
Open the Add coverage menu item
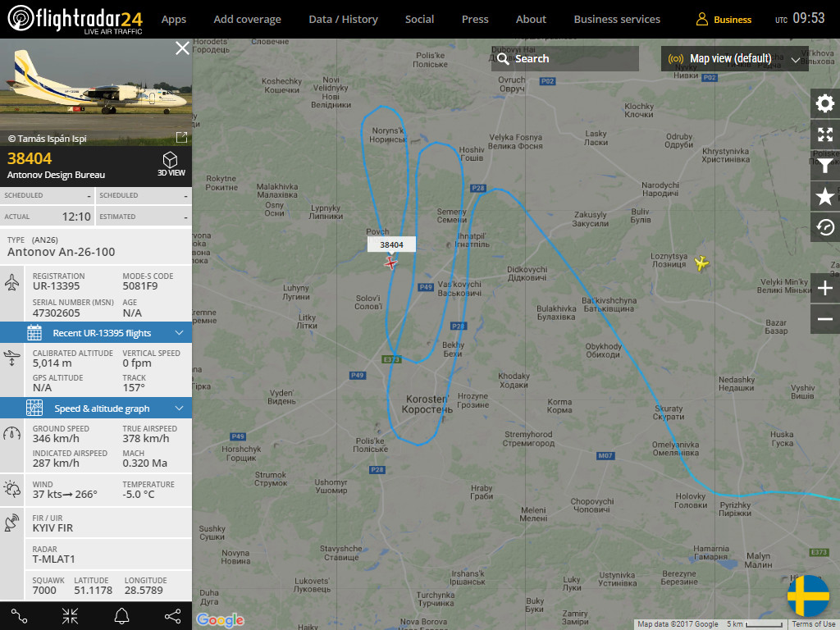(248, 20)
